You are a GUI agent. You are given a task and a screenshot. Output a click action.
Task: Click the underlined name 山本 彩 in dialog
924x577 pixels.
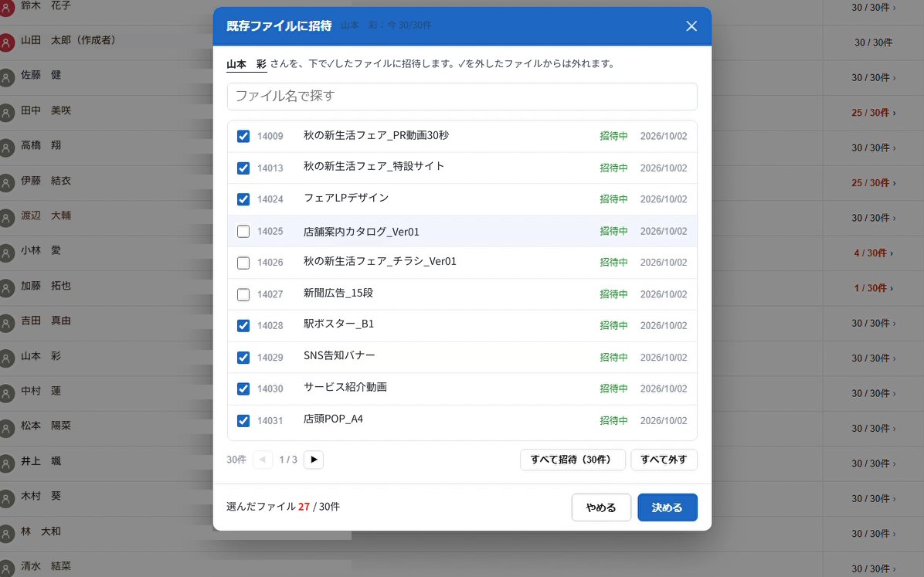click(246, 64)
